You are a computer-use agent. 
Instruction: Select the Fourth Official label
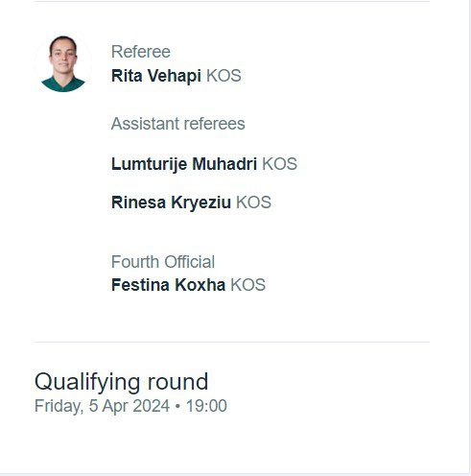(163, 262)
